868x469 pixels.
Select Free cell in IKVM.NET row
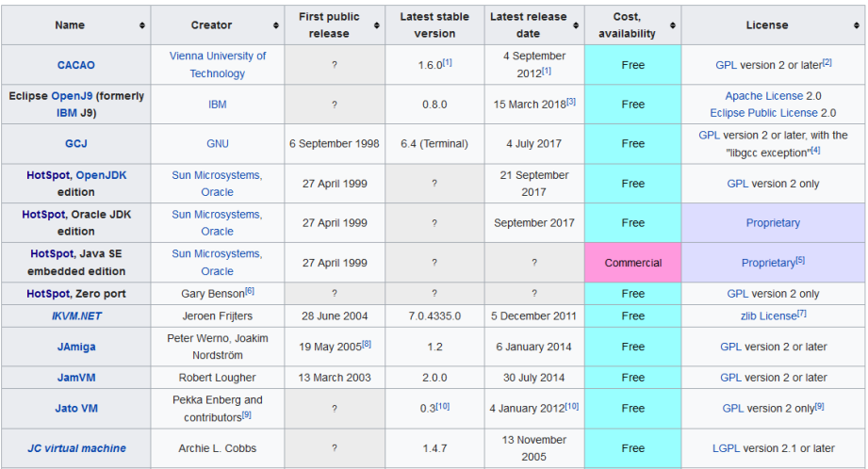[632, 315]
